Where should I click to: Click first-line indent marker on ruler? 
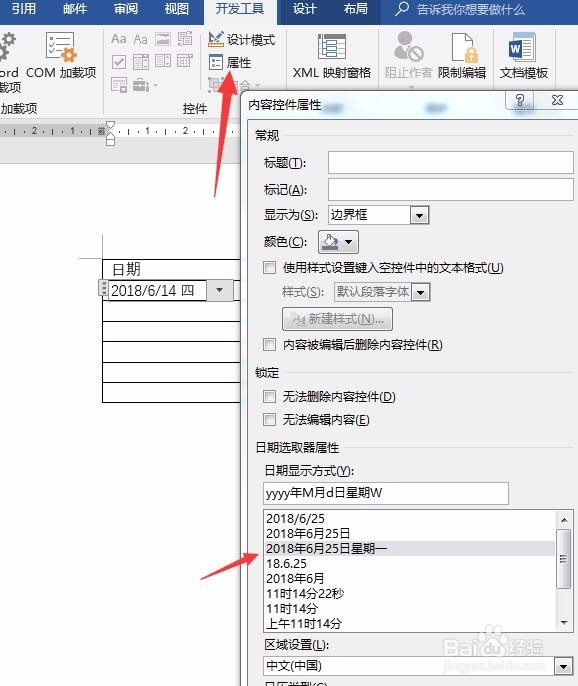(x=111, y=126)
